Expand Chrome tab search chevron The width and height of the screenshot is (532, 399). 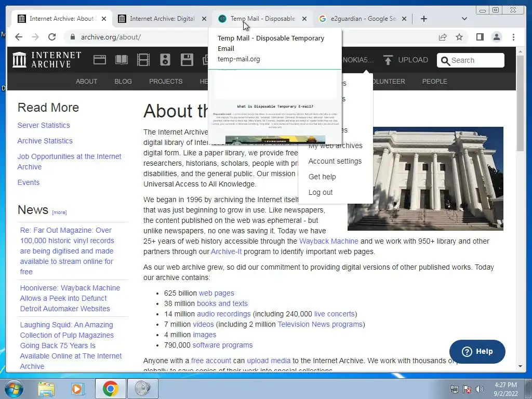(x=464, y=19)
